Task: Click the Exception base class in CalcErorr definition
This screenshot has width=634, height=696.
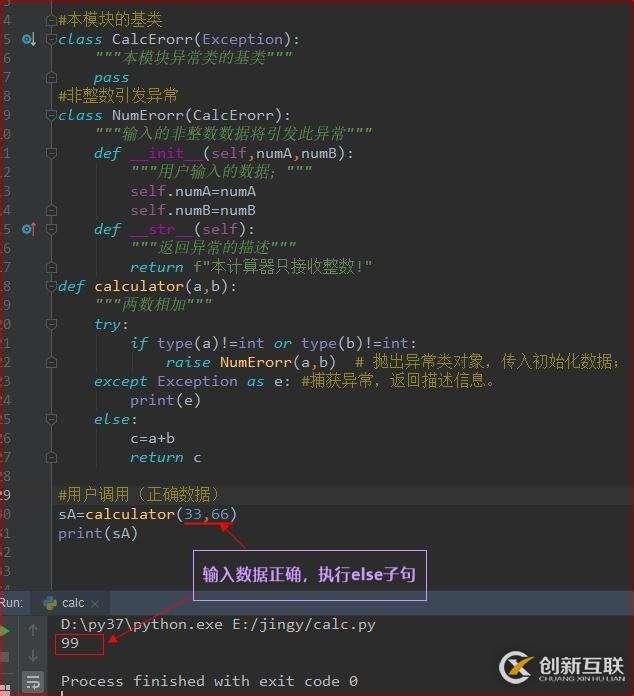Action: (242, 40)
